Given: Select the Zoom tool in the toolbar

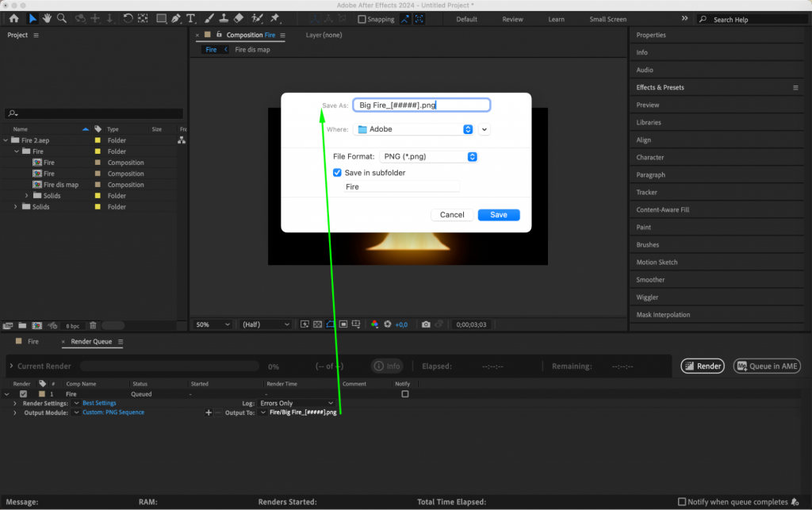Looking at the screenshot, I should click(63, 17).
